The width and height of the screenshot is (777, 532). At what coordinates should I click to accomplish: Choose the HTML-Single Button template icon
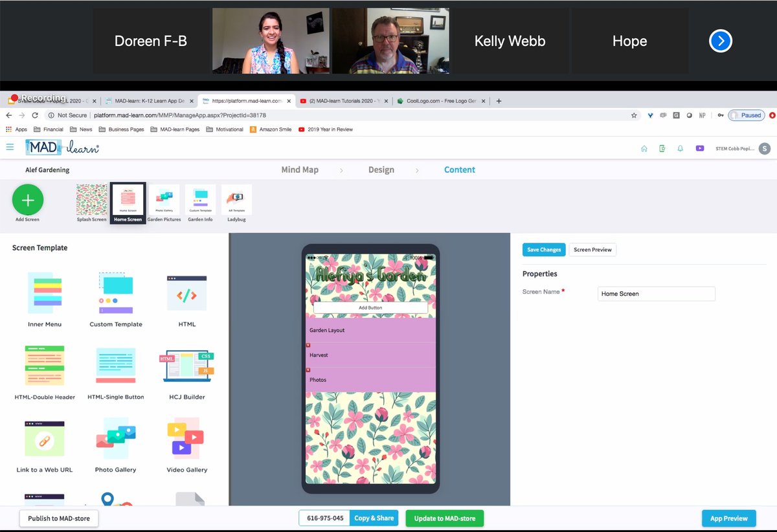[116, 366]
